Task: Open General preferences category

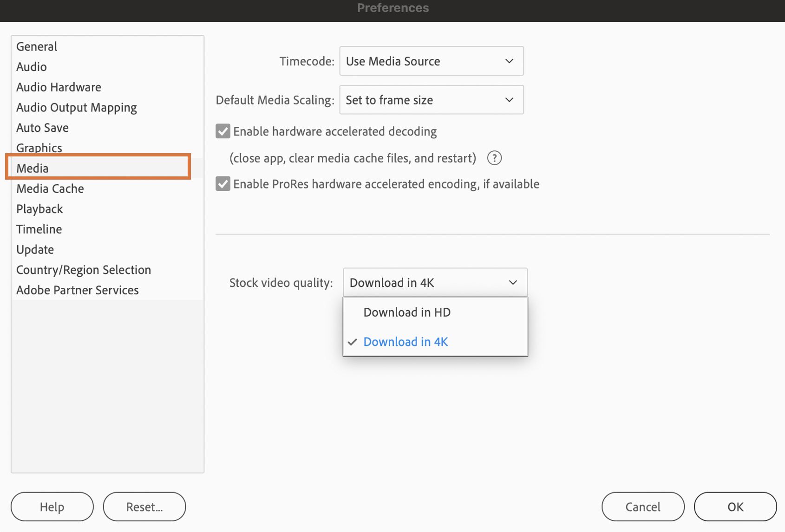Action: point(37,46)
